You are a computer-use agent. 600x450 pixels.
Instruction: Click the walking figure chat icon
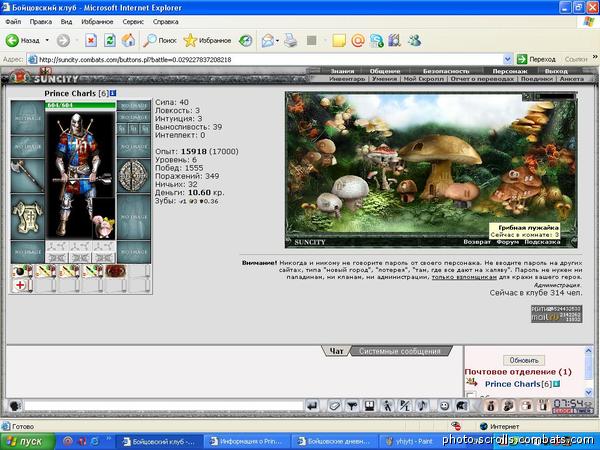coord(387,406)
